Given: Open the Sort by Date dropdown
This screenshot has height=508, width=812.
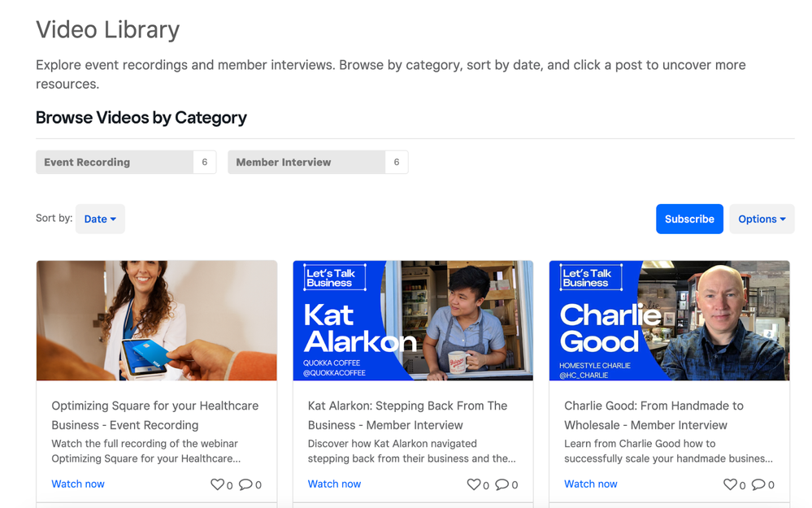Looking at the screenshot, I should point(100,219).
